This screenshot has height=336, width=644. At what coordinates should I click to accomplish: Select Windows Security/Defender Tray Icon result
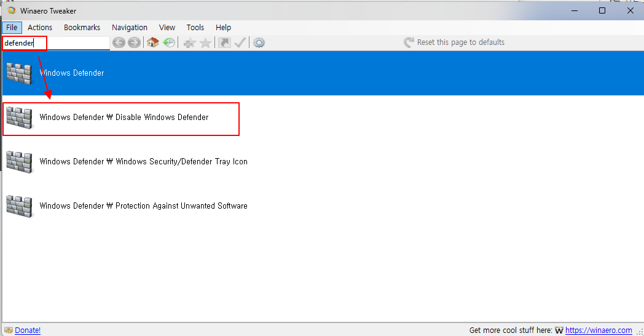323,162
